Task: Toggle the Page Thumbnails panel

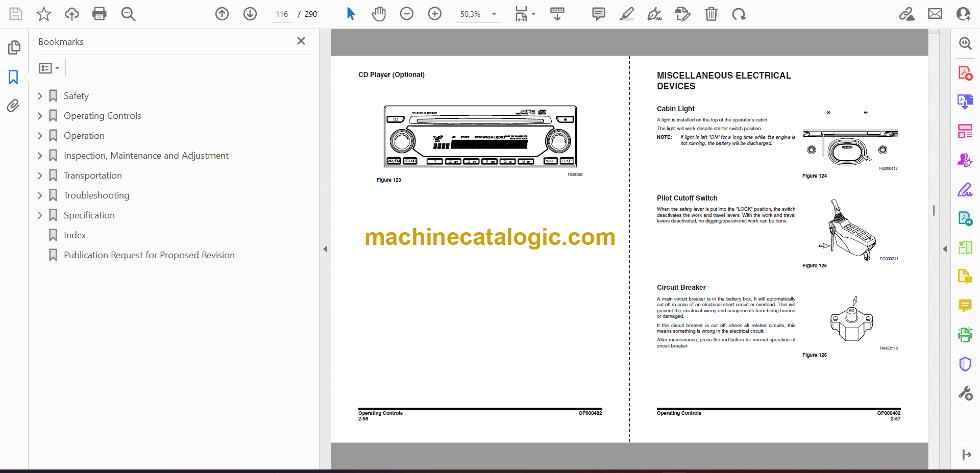Action: coord(14,47)
